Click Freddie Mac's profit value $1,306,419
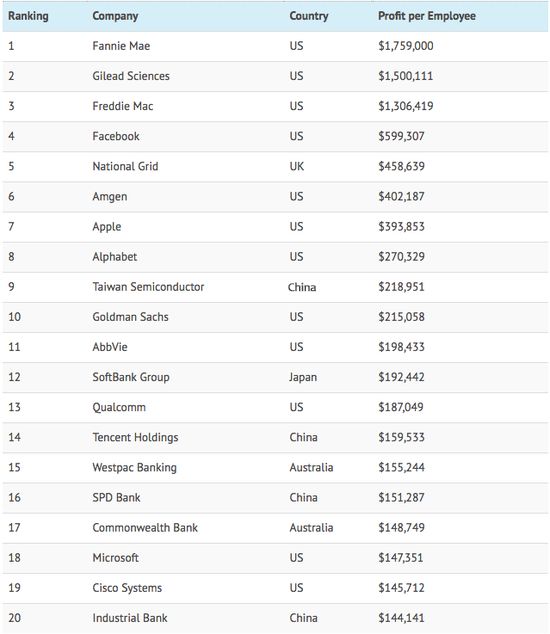The image size is (550, 634). [406, 106]
